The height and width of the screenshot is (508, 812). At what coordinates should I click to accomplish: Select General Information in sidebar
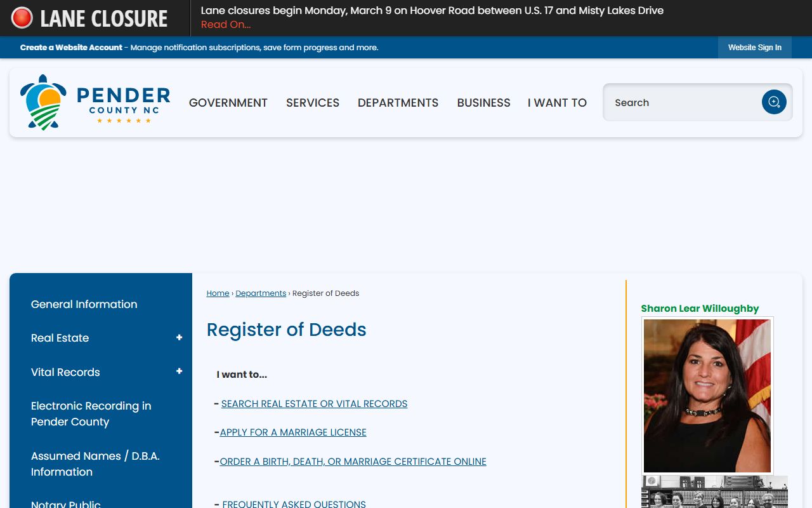click(84, 304)
